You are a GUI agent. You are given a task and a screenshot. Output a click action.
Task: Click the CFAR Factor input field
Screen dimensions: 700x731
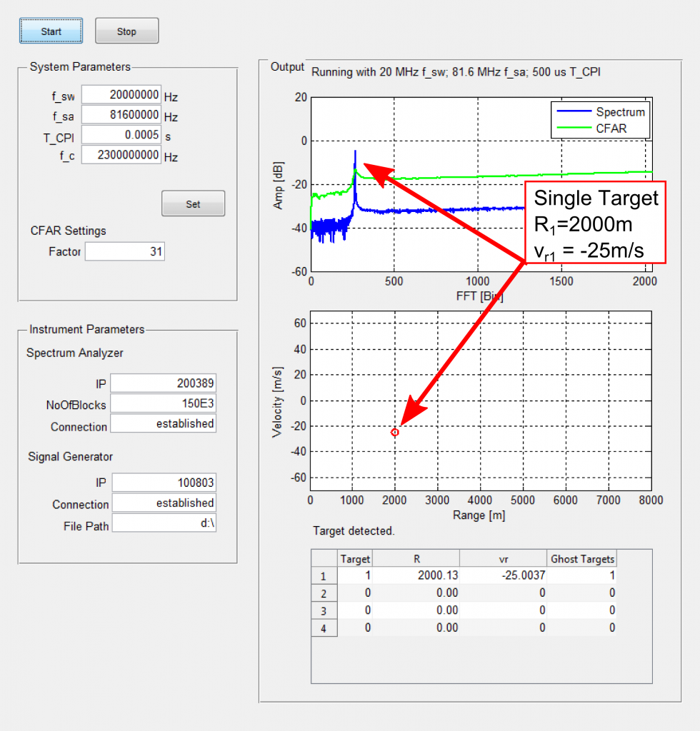[124, 251]
